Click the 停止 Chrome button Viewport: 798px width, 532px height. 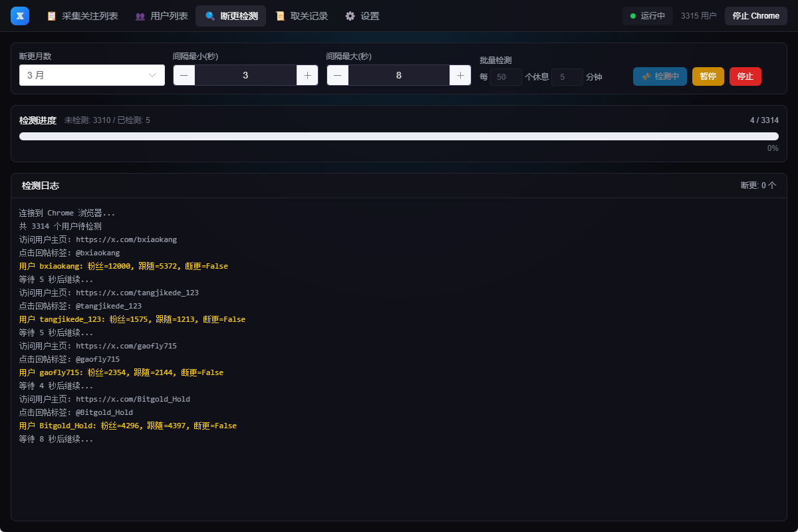[x=755, y=16]
